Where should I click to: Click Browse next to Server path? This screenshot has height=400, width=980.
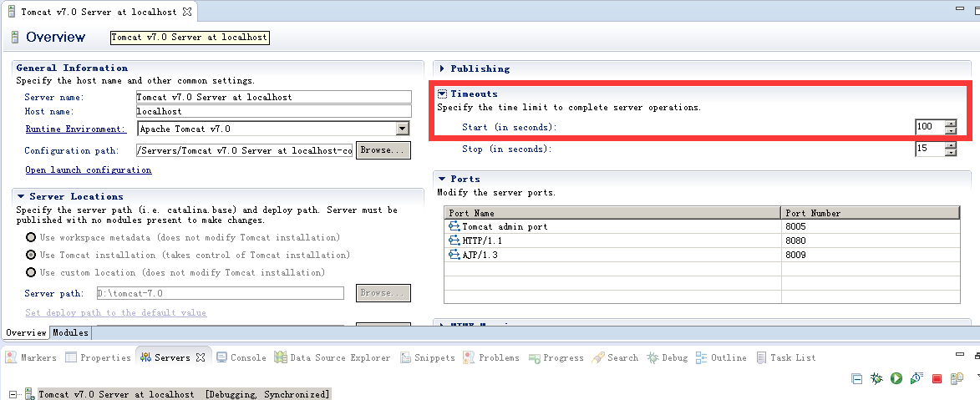click(383, 293)
